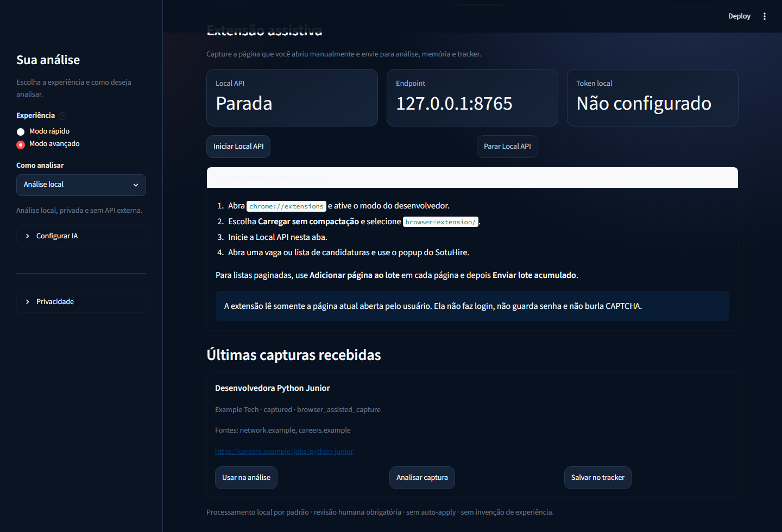Open the careers.example python-junior link

[x=284, y=452]
